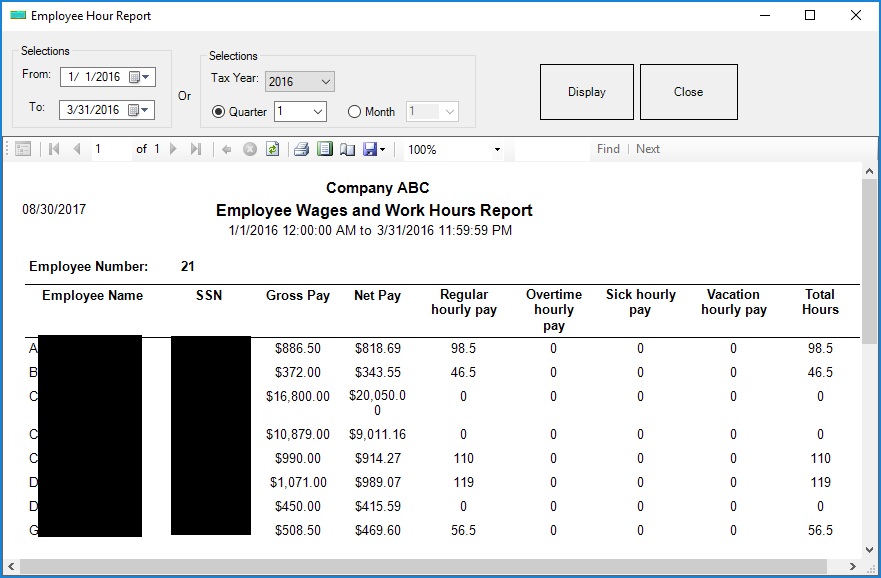Screen dimensions: 881x578
Task: Select the Month radio button
Action: pos(354,112)
